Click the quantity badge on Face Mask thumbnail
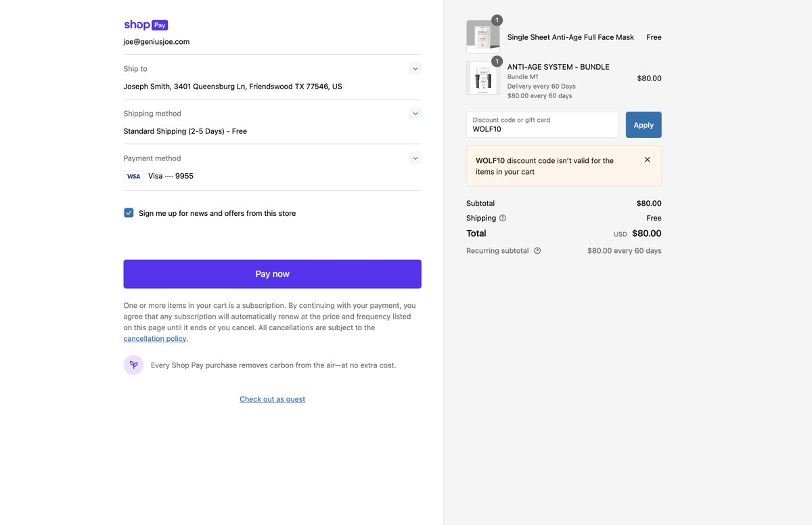812x525 pixels. pyautogui.click(x=497, y=20)
